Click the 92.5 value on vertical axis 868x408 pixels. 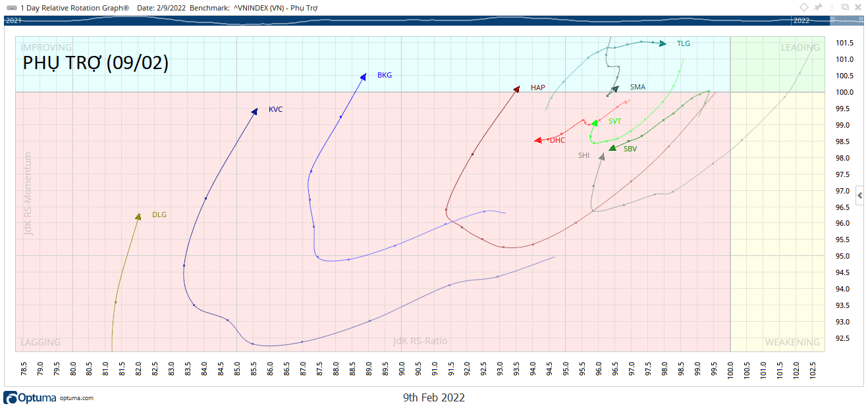click(x=842, y=338)
